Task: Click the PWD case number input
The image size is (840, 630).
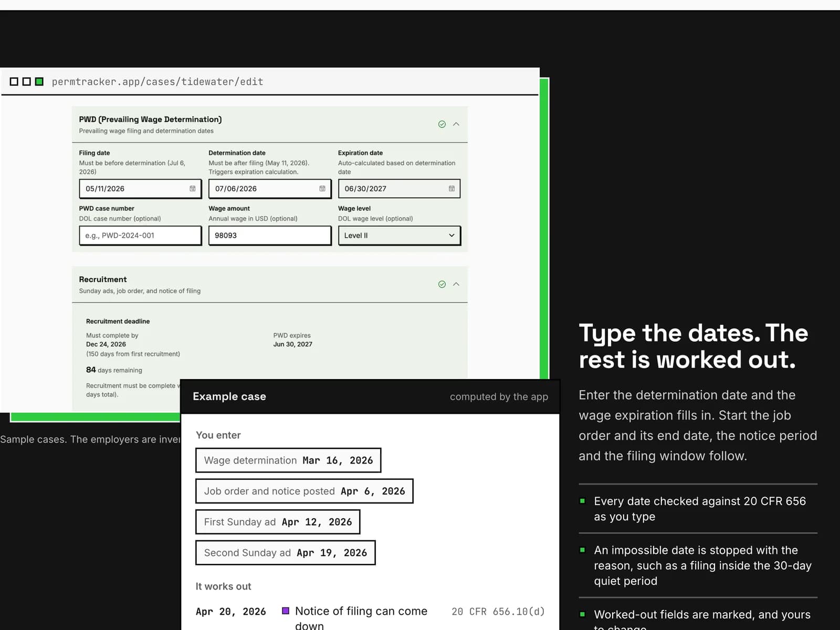Action: 140,235
